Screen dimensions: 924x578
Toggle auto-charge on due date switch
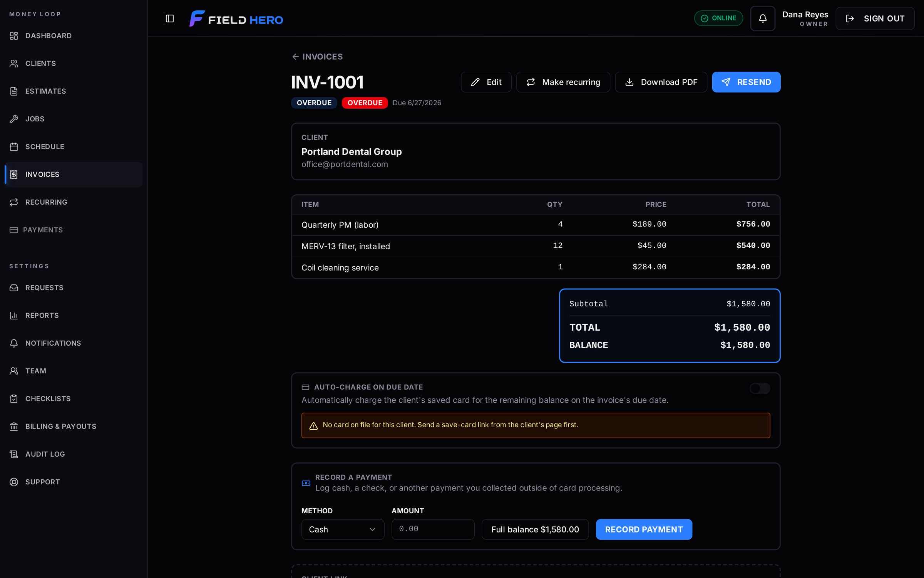point(760,388)
